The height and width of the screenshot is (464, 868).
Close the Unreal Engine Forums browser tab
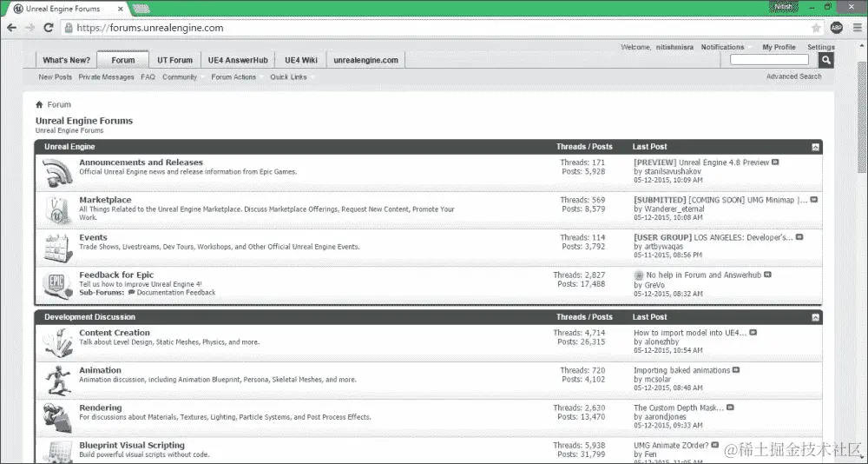[x=121, y=9]
